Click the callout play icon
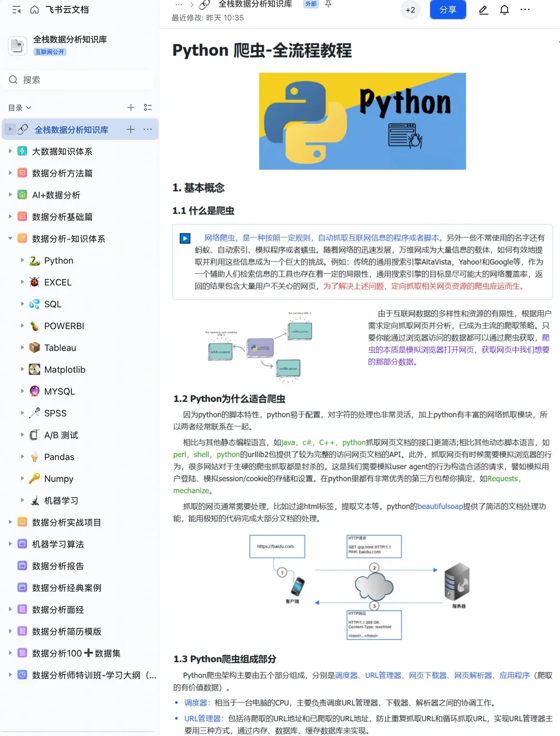Viewport: 560px width, 736px height. tap(185, 238)
